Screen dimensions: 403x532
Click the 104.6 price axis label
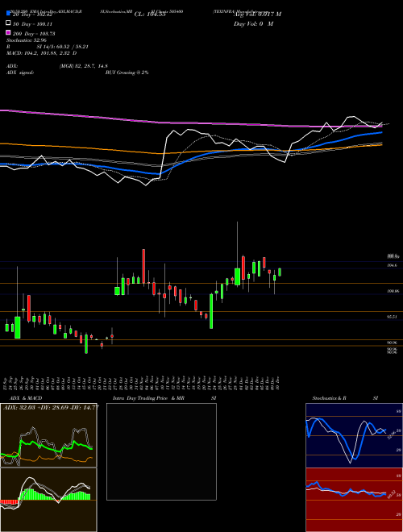393,265
